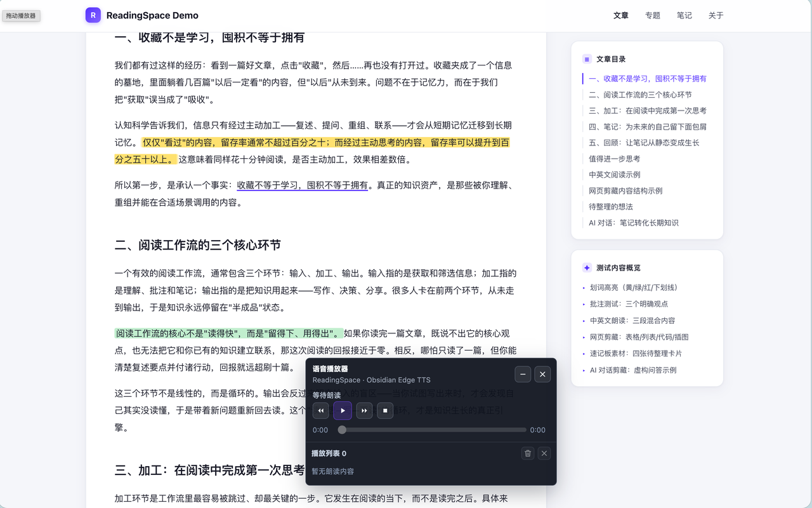
Task: Jump to 五、回顾：让笔记从静态变成生长
Action: 644,143
